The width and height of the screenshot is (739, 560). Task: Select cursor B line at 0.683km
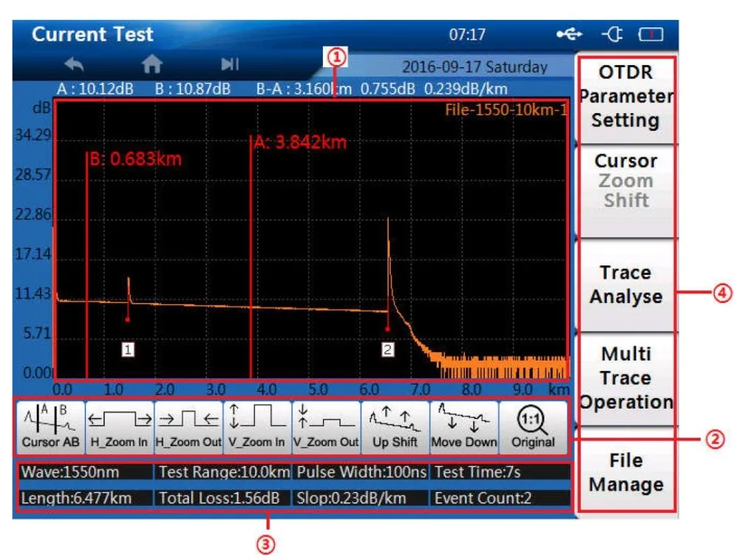86,264
